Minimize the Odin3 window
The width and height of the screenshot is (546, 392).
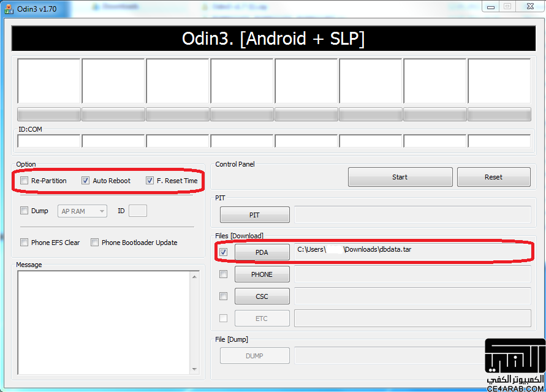coord(491,7)
